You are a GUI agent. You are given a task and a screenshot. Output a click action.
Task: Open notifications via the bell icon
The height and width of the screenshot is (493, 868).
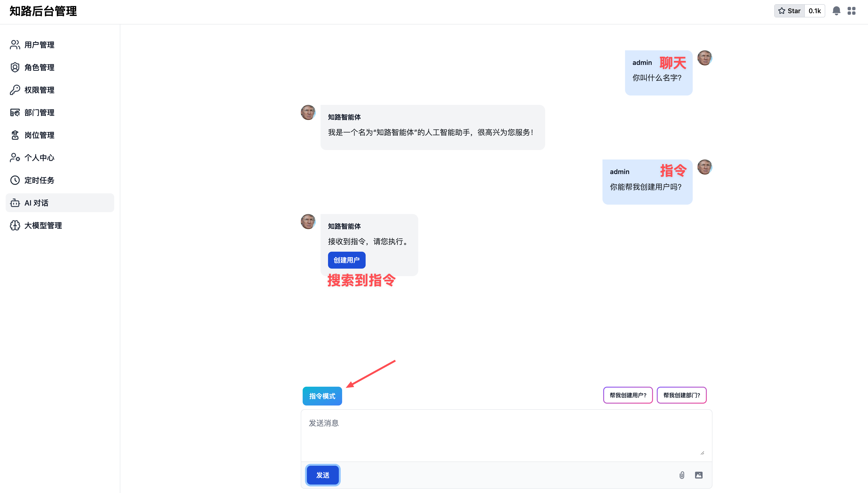837,11
